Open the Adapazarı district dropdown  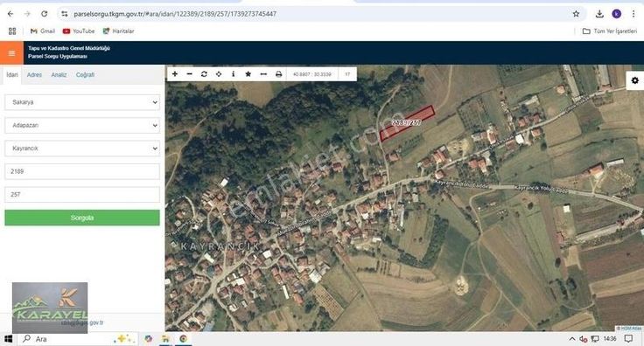click(82, 126)
